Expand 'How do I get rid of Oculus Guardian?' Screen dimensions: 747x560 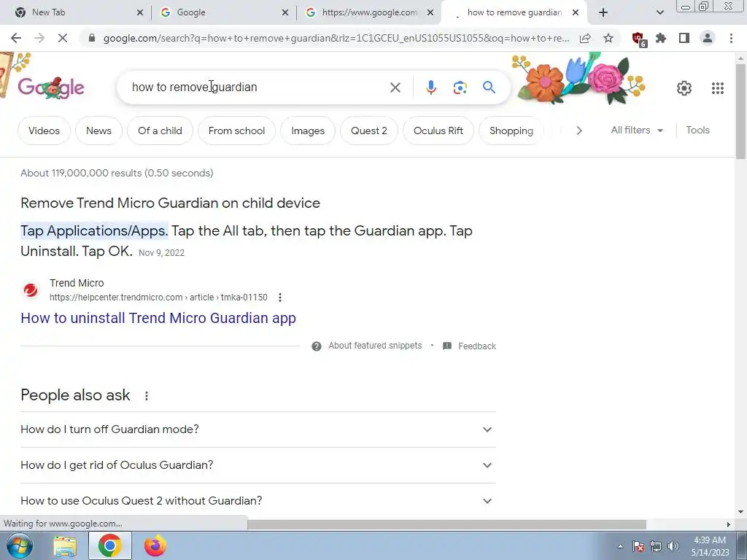coord(258,465)
